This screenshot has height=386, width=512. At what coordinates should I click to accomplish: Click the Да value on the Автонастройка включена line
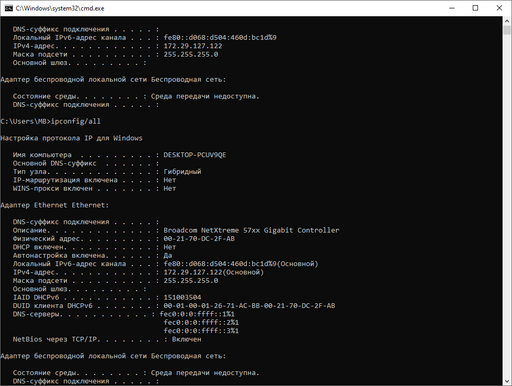[x=168, y=255]
